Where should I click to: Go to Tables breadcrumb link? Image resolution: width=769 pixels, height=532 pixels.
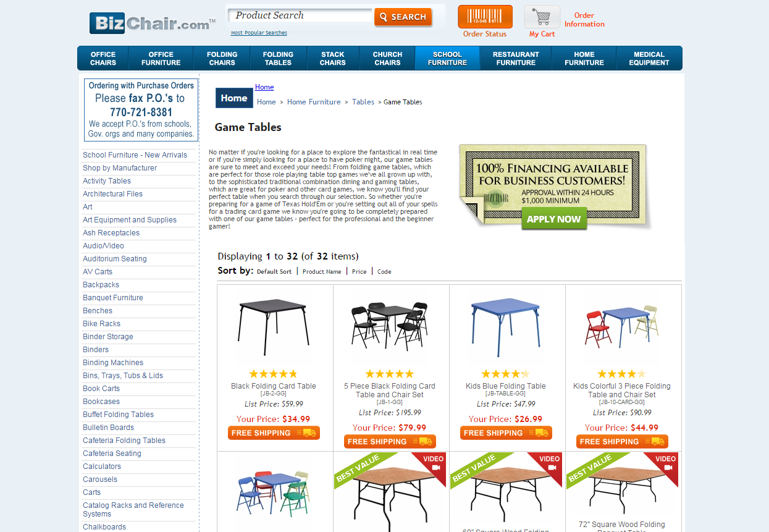tap(363, 102)
